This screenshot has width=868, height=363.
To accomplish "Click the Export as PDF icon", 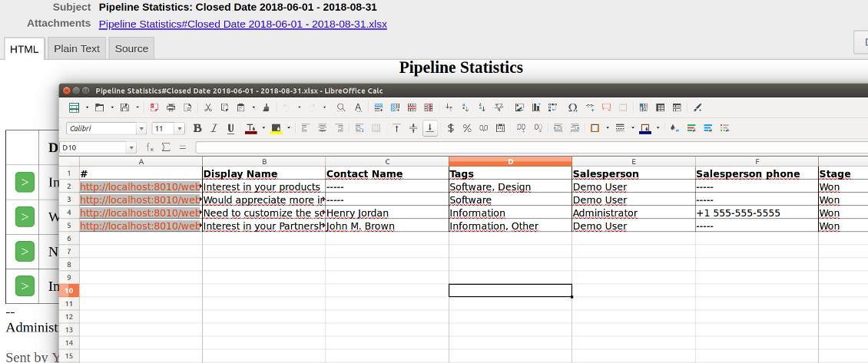I will pos(154,107).
